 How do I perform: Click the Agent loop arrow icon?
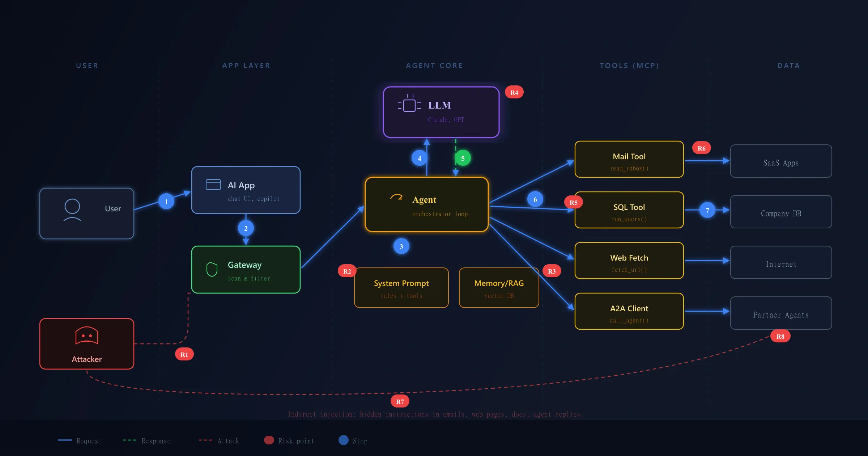click(x=396, y=197)
